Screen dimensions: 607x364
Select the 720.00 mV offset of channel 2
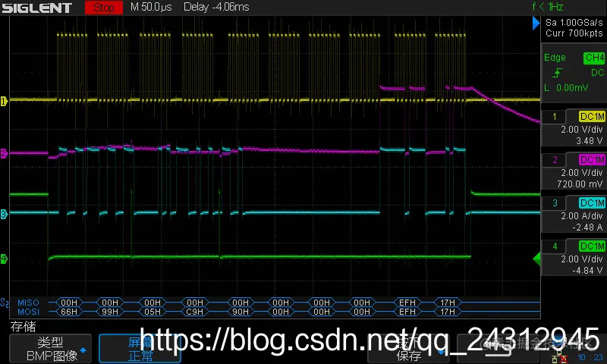(x=580, y=184)
